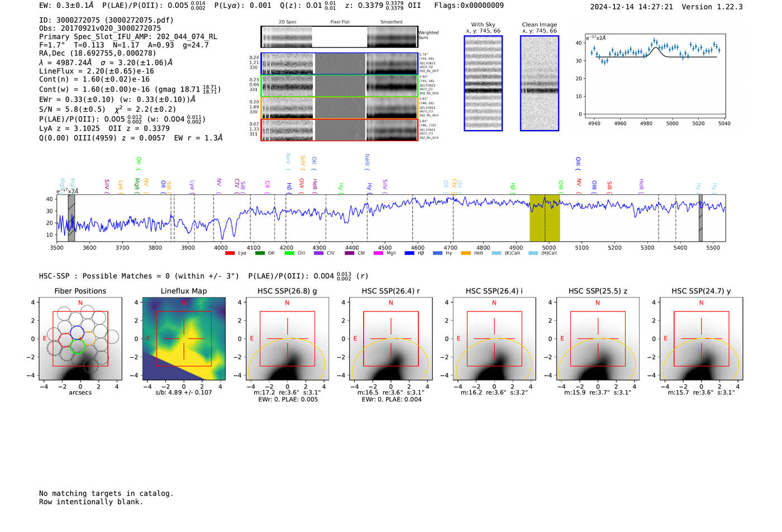The width and height of the screenshot is (782, 532).
Task: Click the 'Flags:0x00000009' header text
Action: coord(469,6)
